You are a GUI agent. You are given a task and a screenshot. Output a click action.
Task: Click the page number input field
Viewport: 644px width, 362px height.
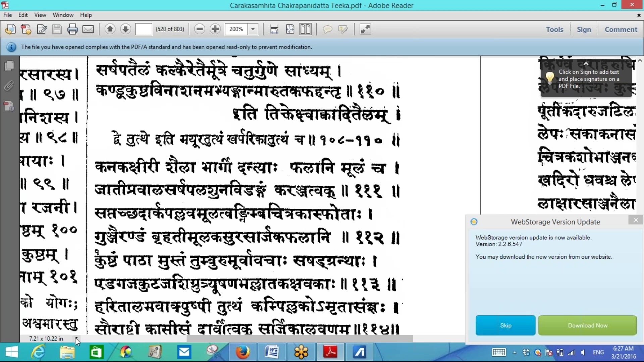point(144,29)
